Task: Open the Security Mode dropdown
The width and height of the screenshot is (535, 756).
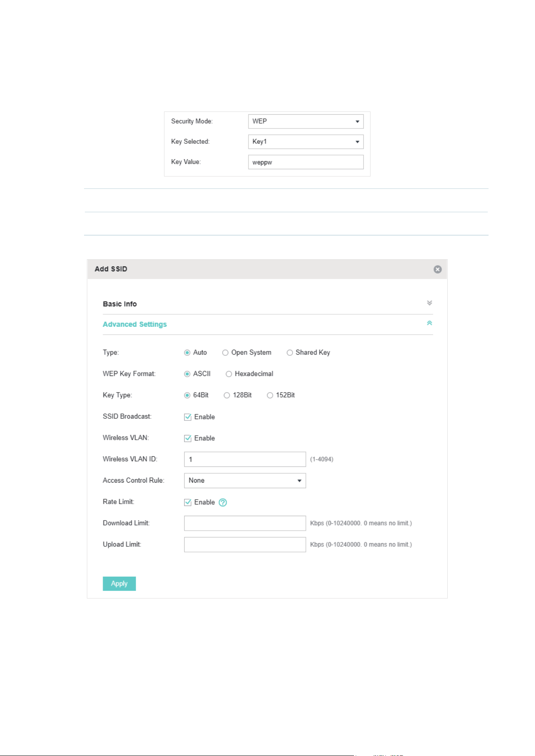Action: pos(306,122)
